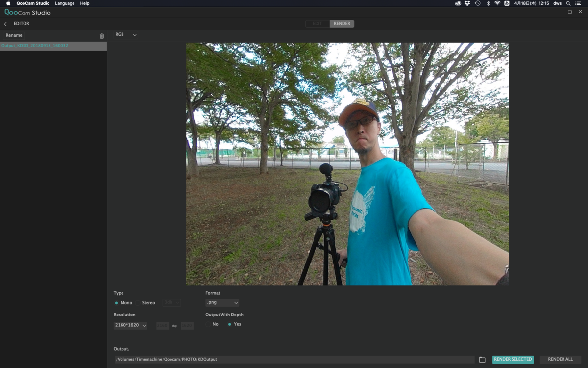This screenshot has height=368, width=588.
Task: Open Creative Cloud menu bar icon
Action: pos(458,3)
